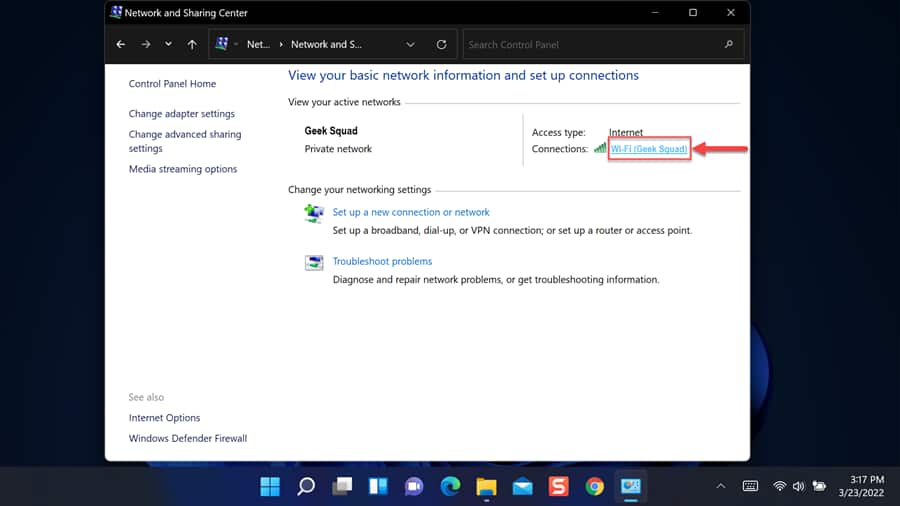Click the window title bar app icon
This screenshot has width=900, height=506.
[x=116, y=12]
